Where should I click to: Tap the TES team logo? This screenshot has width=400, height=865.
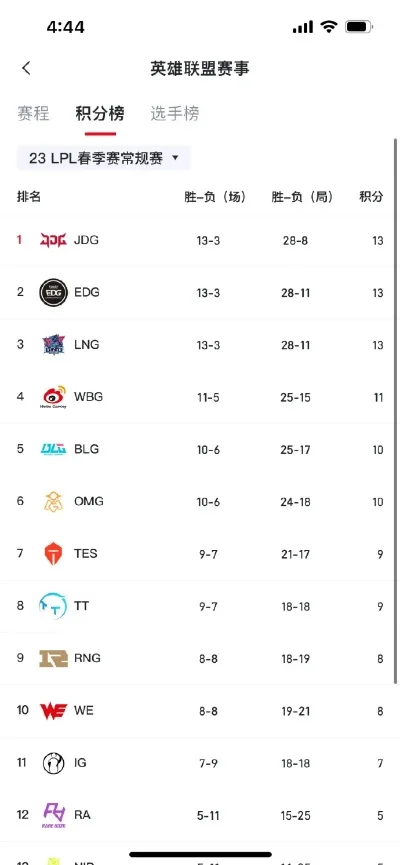pyautogui.click(x=54, y=554)
